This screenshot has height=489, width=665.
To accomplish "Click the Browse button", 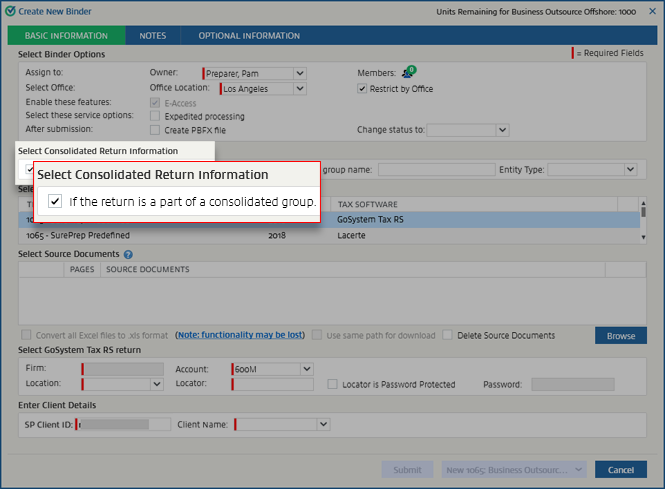I will click(620, 336).
